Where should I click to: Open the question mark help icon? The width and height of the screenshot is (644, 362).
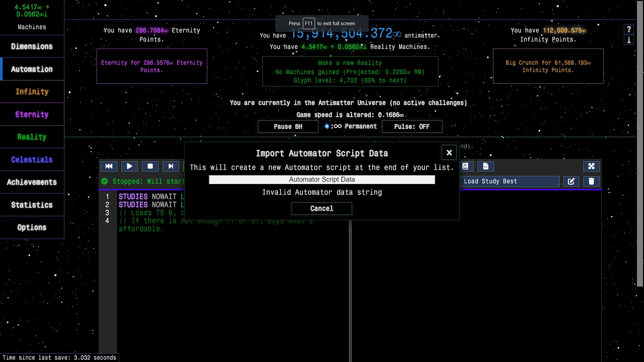pos(629,29)
